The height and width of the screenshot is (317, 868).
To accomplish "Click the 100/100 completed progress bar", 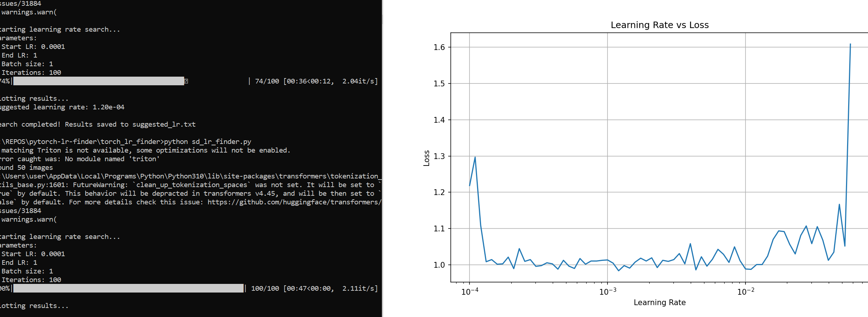I will pos(128,288).
